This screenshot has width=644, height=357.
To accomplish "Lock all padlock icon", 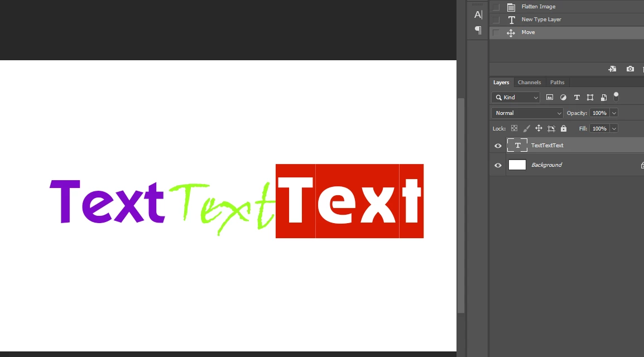I will (564, 128).
